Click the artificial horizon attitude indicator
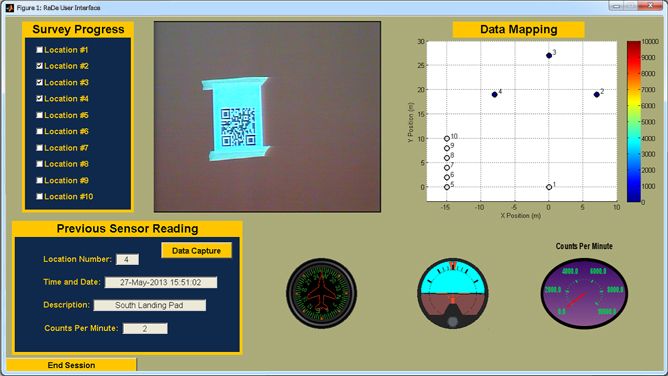668x376 pixels. [x=452, y=293]
